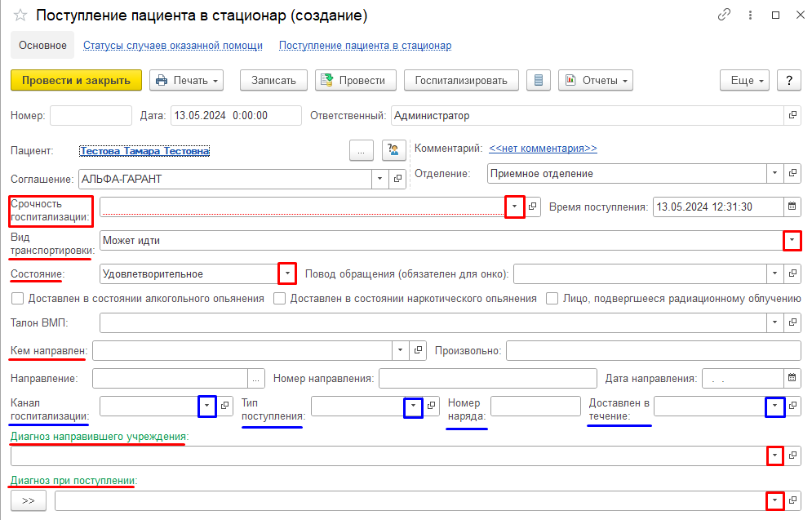Post document with Провести button
The height and width of the screenshot is (520, 812).
[355, 80]
